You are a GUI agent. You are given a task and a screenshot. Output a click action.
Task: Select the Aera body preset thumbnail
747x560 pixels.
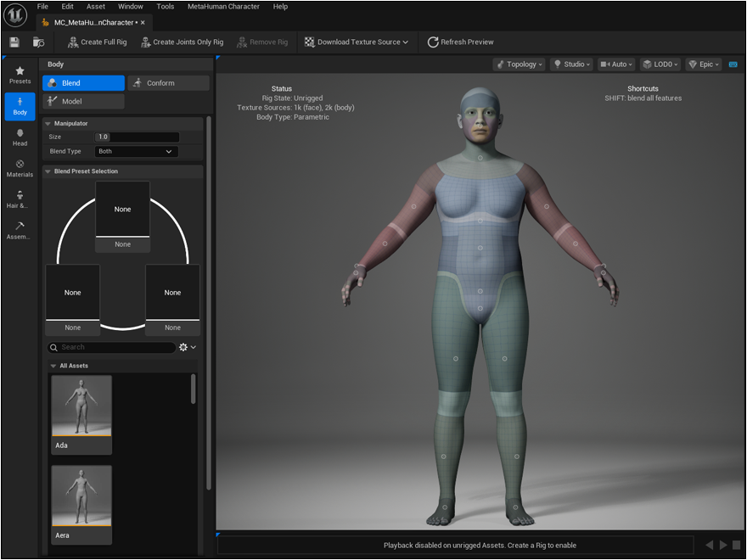81,505
